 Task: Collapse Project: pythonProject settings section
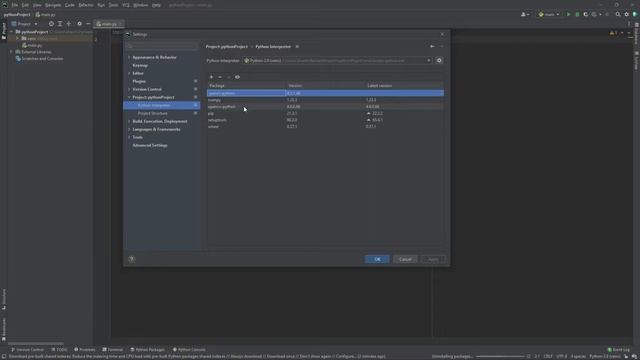(129, 98)
